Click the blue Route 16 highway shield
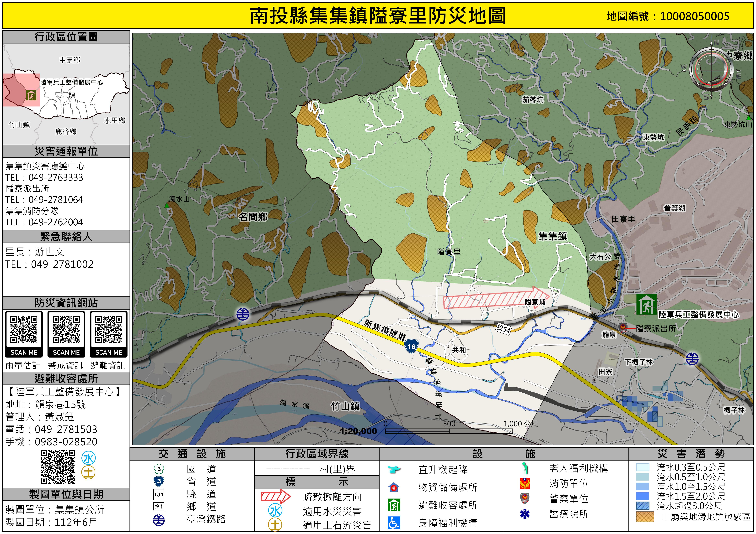756x534 pixels. (x=411, y=346)
